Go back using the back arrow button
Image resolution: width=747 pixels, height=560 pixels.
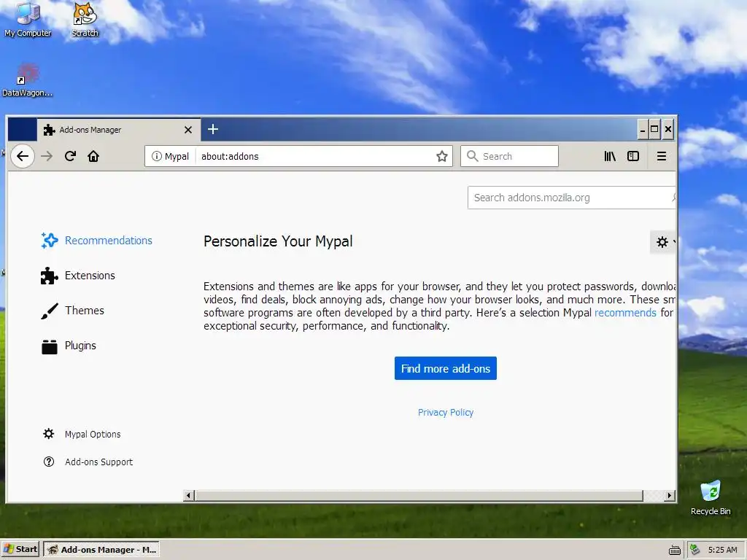click(23, 156)
